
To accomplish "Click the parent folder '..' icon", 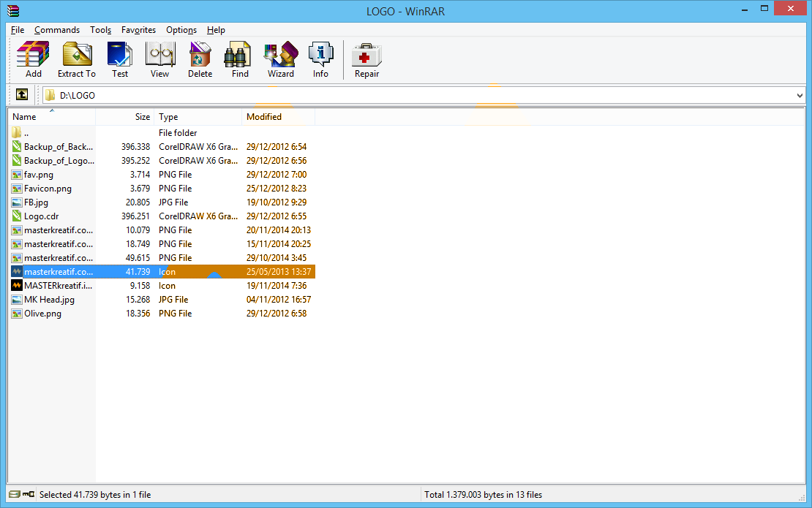I will (x=17, y=132).
